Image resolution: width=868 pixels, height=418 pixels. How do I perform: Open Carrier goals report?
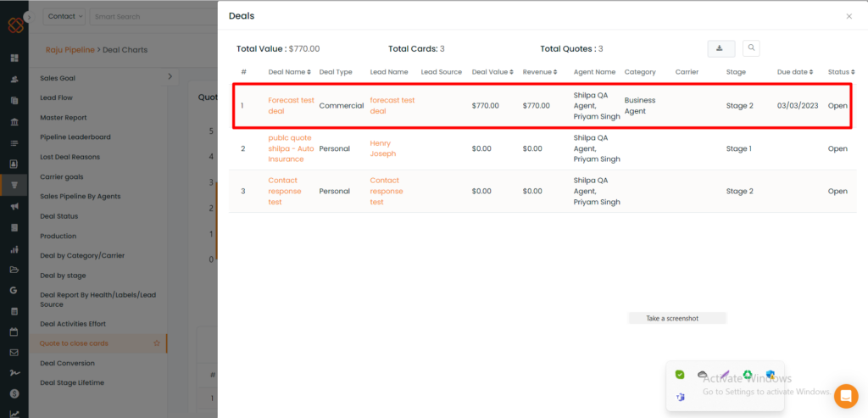[x=61, y=176]
